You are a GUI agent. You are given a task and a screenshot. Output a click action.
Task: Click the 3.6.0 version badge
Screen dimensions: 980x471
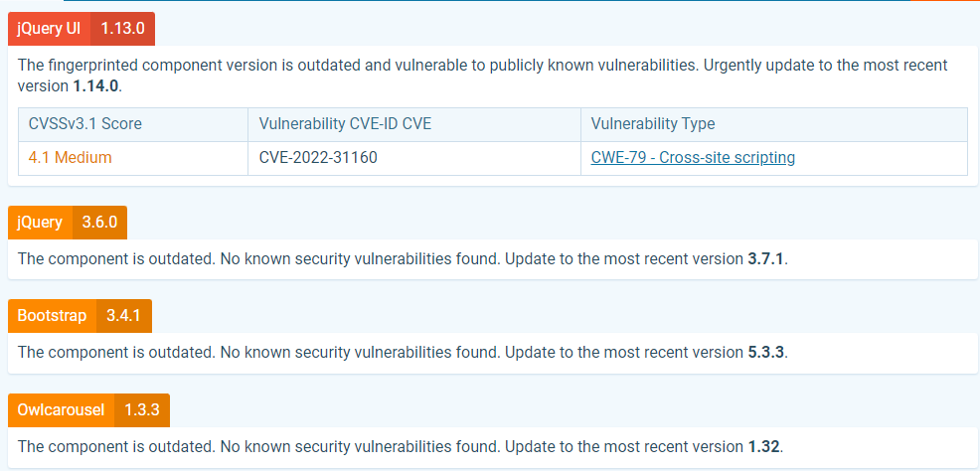tap(99, 222)
